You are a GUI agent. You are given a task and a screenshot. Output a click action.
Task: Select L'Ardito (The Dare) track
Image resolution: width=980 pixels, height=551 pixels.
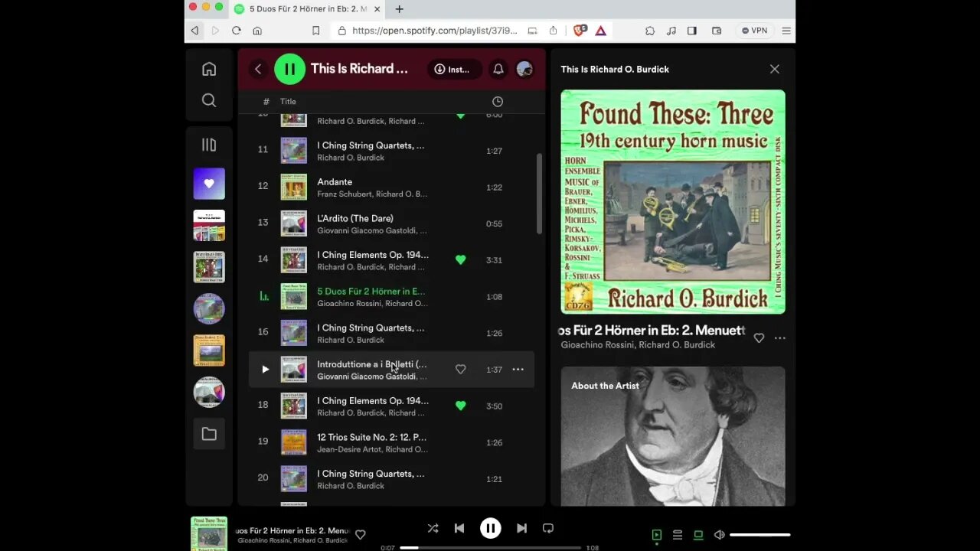click(x=355, y=218)
